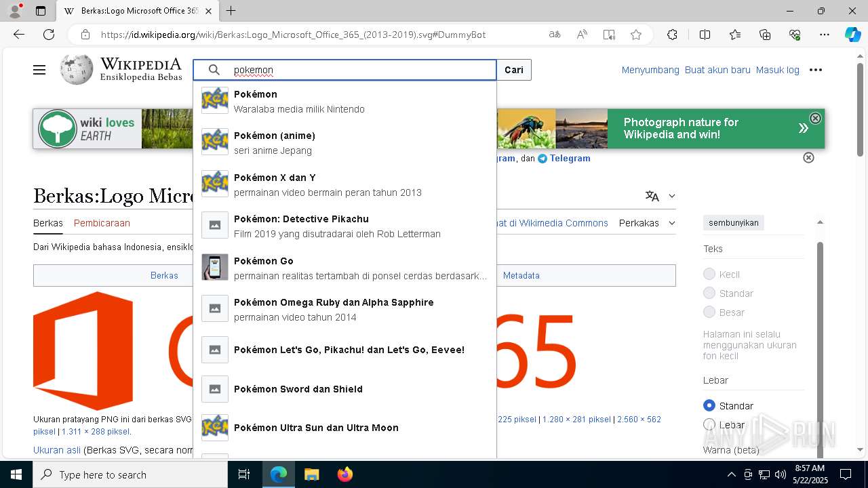Viewport: 868px width, 488px height.
Task: Jump to the Metadata section tab
Action: point(521,276)
